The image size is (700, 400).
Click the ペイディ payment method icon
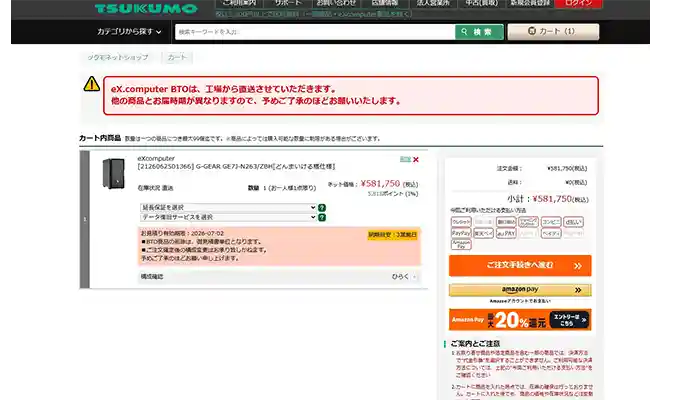551,233
